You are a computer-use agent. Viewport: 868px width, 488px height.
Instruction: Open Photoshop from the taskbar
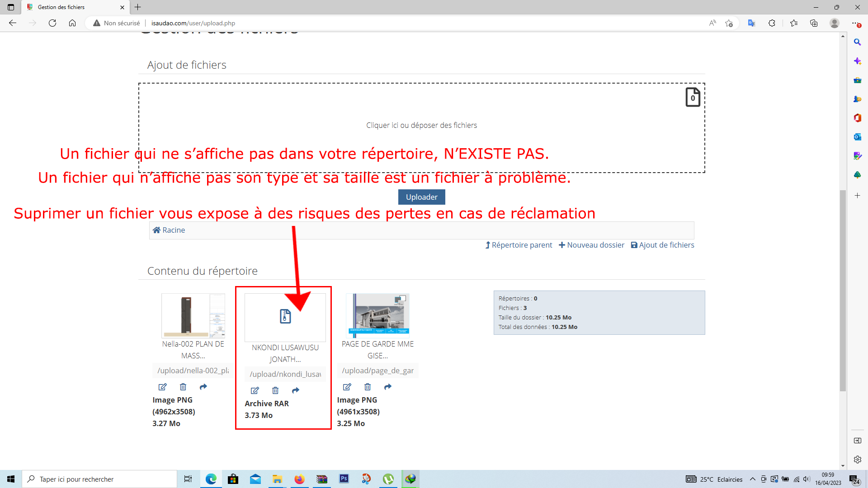(344, 479)
